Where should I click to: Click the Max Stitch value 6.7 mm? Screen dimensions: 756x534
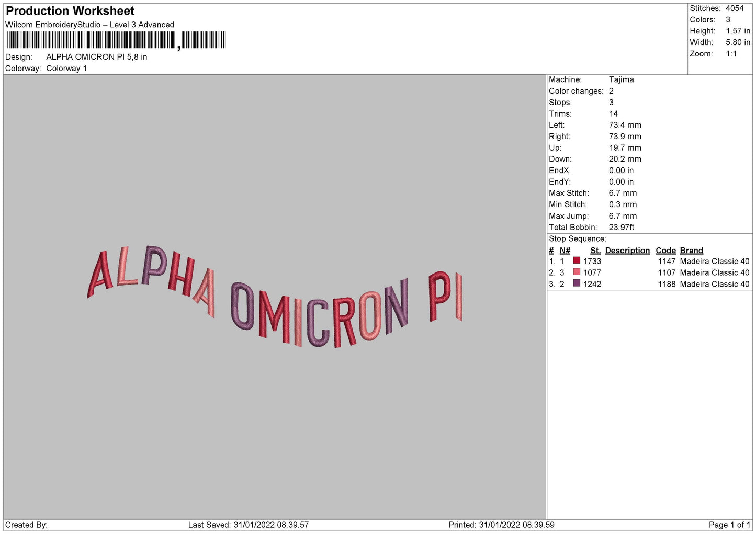(x=623, y=193)
